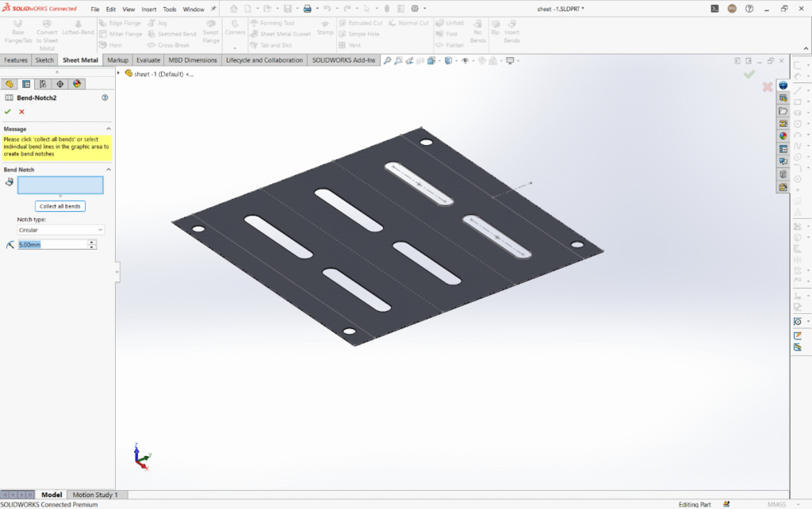This screenshot has height=509, width=812.
Task: Click the Zoom to Fit magnifier icon
Action: click(x=387, y=60)
